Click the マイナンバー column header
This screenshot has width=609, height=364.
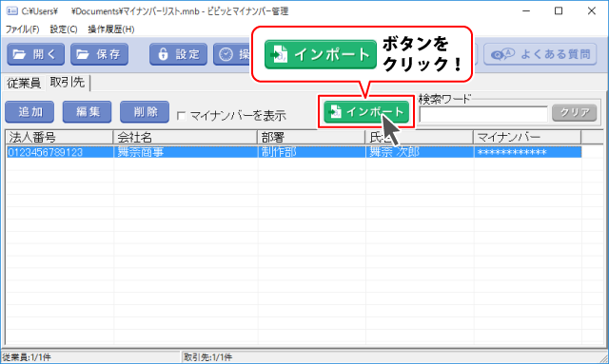(x=527, y=138)
